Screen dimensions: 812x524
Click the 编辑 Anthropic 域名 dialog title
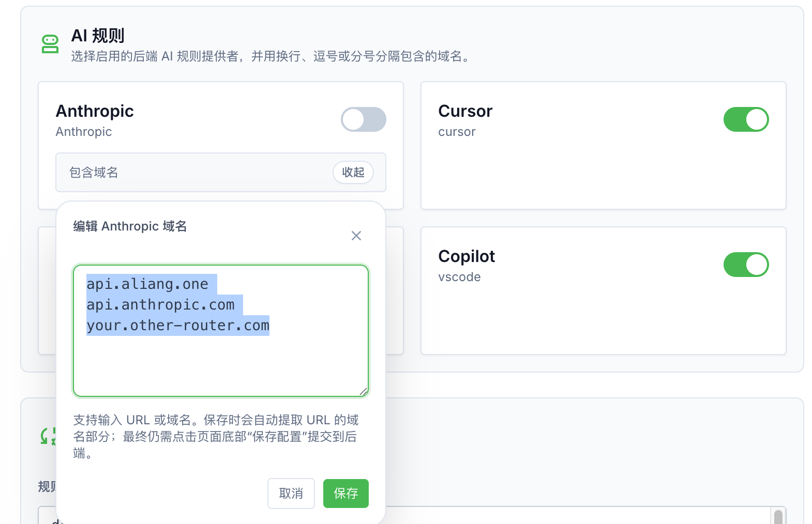pyautogui.click(x=130, y=226)
